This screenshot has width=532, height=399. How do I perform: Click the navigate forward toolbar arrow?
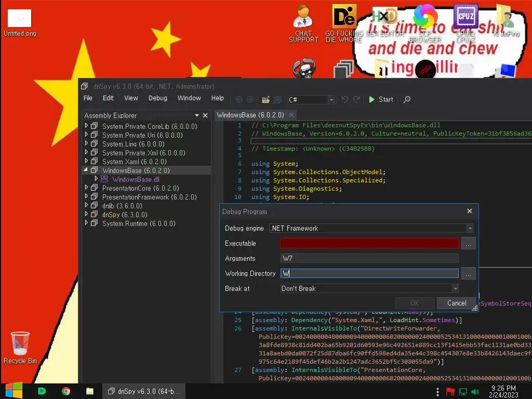(250, 99)
